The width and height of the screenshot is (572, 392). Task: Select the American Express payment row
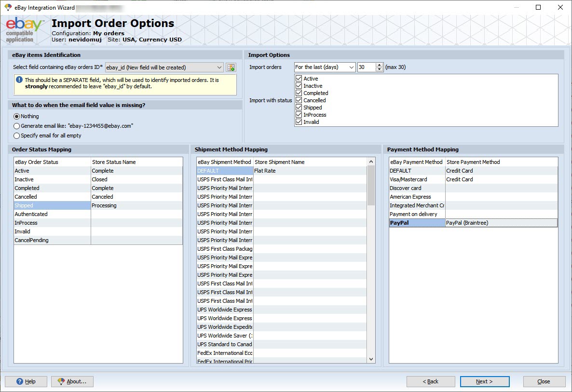pyautogui.click(x=417, y=197)
